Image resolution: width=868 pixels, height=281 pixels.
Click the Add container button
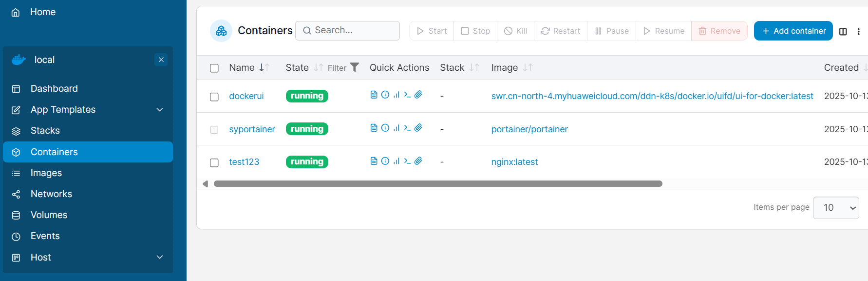793,31
